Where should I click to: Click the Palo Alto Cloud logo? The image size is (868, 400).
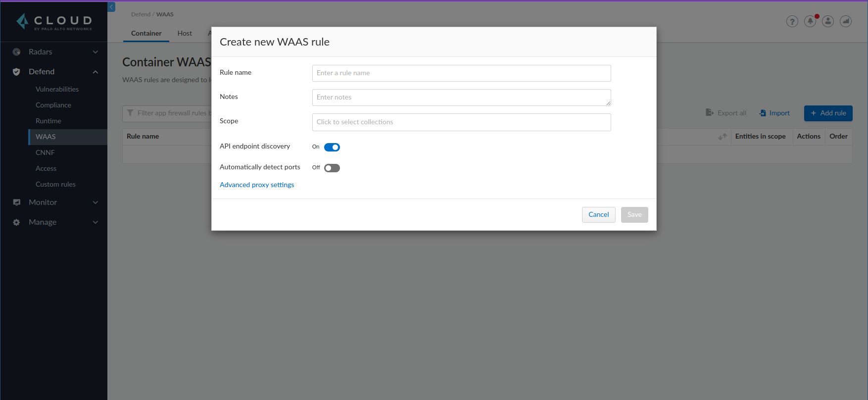[x=53, y=22]
